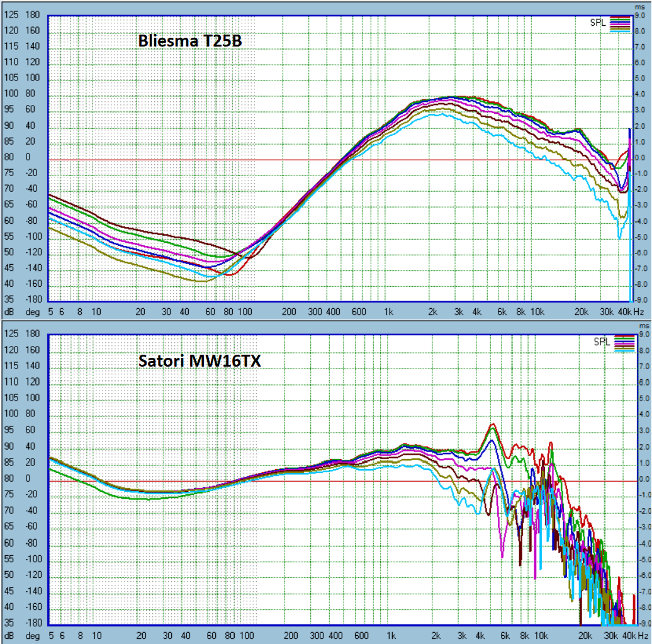Click the 'ms' unit label above Satori chart
Screen dimensions: 652x644
click(x=644, y=326)
